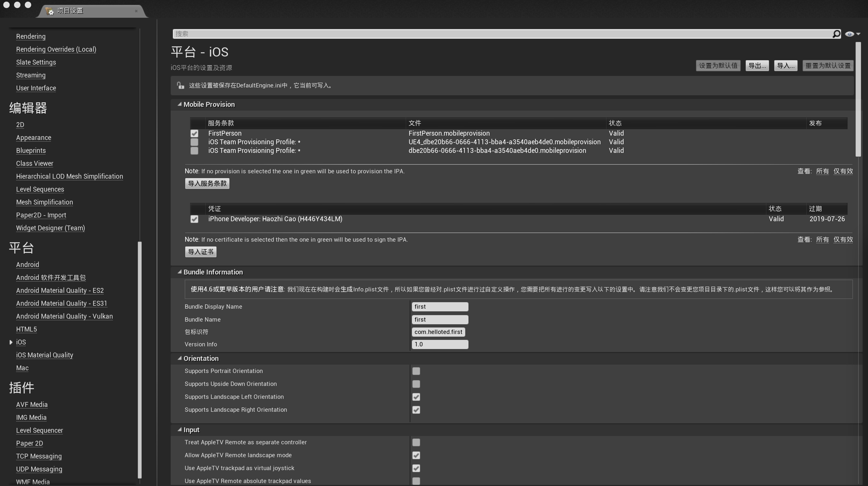
Task: Enable Supports Portrait Orientation
Action: (416, 371)
